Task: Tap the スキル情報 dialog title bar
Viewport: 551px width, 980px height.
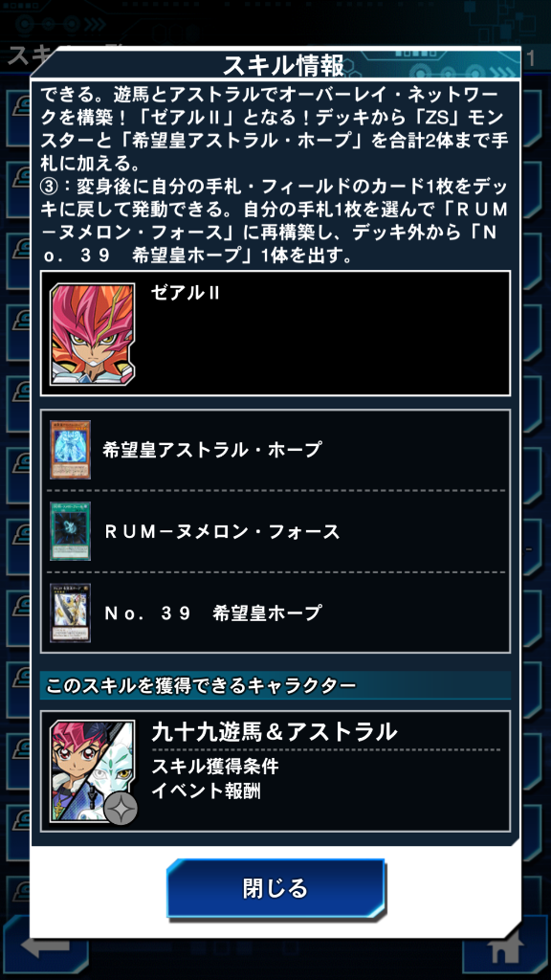Action: [275, 64]
